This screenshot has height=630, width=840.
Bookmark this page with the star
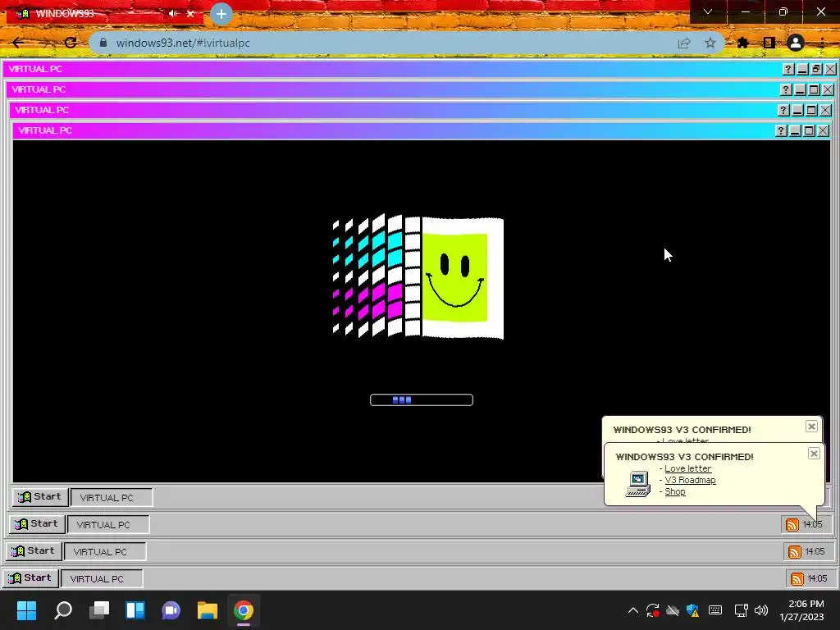click(710, 43)
